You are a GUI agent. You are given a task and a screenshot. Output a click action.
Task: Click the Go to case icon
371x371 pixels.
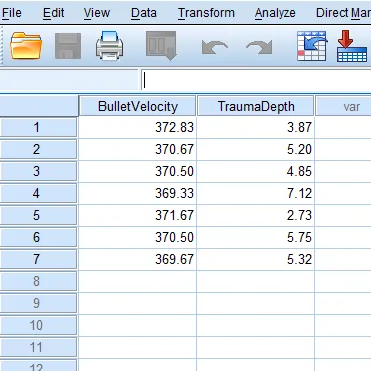(312, 46)
